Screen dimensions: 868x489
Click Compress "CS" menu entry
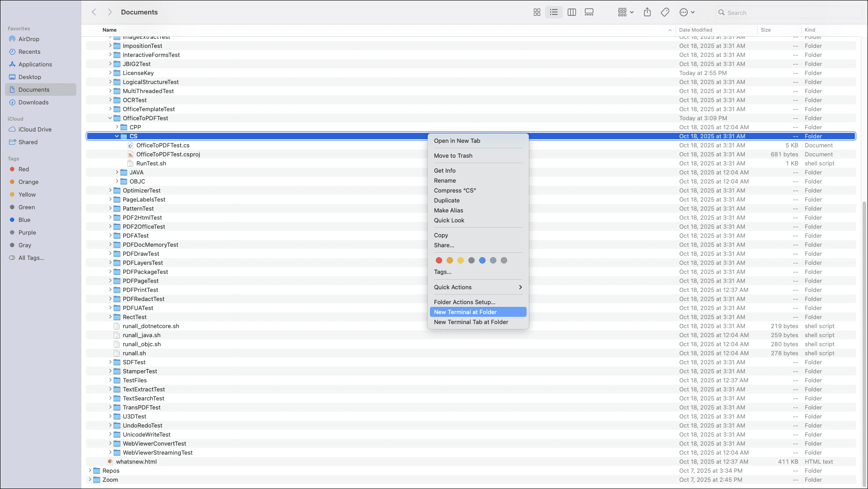point(455,190)
